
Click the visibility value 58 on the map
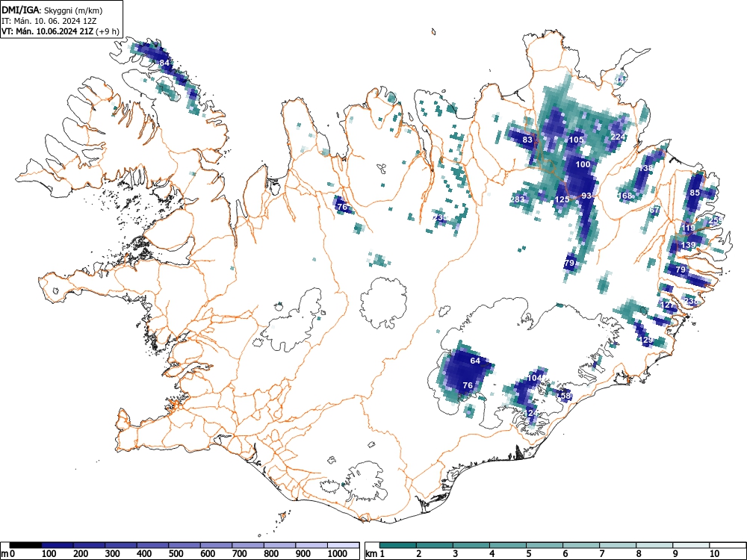tap(565, 396)
